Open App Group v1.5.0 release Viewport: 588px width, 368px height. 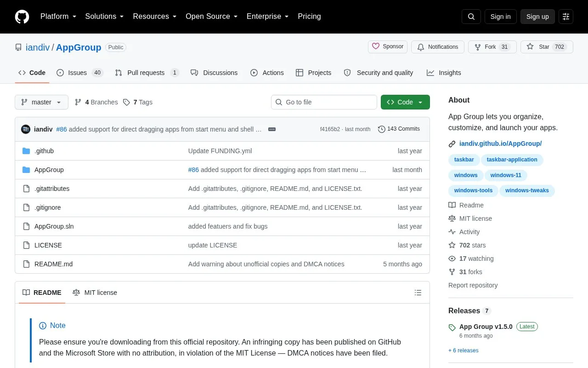click(486, 327)
